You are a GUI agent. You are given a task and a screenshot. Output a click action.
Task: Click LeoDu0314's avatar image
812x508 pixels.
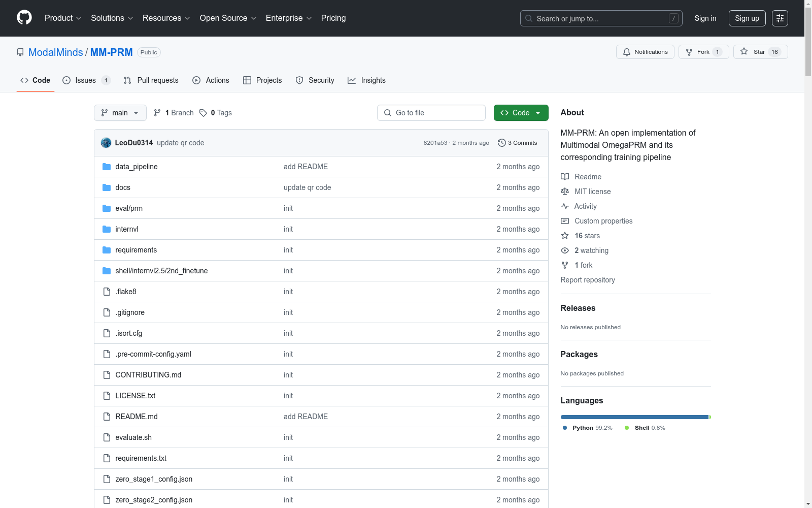[x=106, y=143]
